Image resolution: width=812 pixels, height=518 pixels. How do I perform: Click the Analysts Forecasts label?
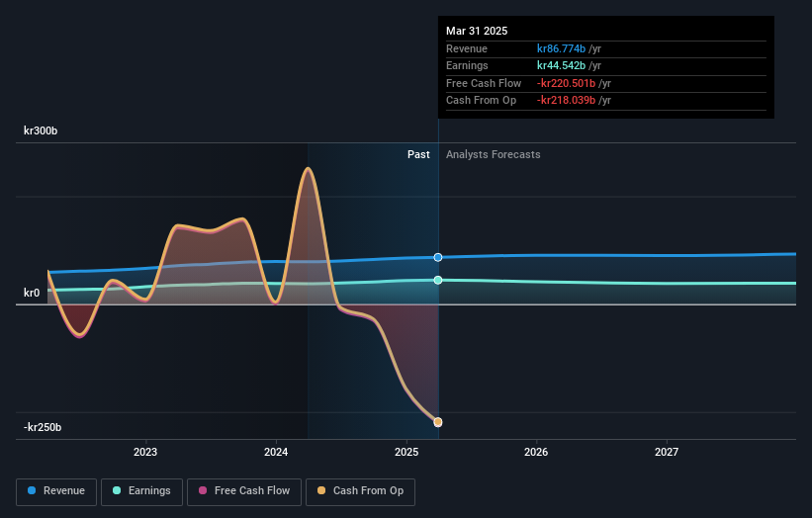pyautogui.click(x=493, y=155)
